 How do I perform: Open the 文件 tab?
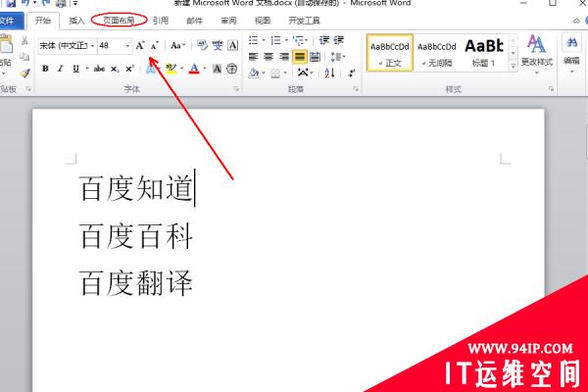tap(8, 21)
